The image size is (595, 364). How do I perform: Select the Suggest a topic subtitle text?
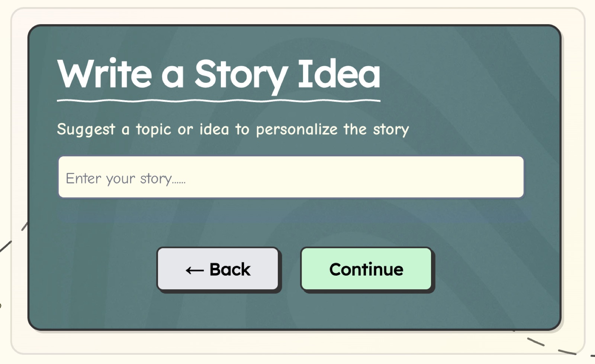click(x=232, y=129)
